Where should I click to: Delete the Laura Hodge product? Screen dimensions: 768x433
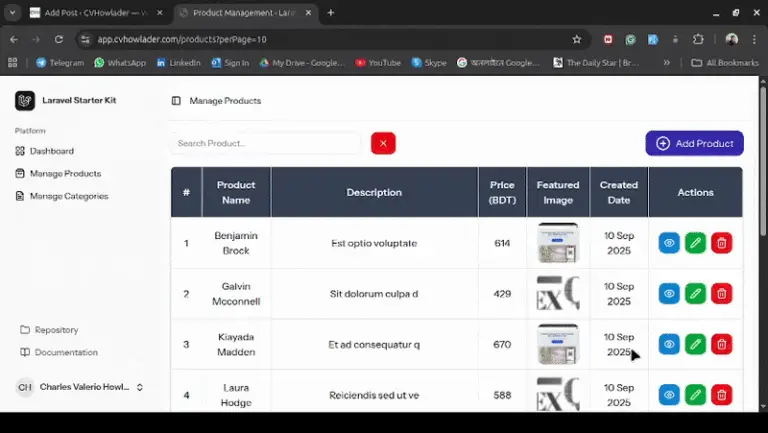[721, 395]
